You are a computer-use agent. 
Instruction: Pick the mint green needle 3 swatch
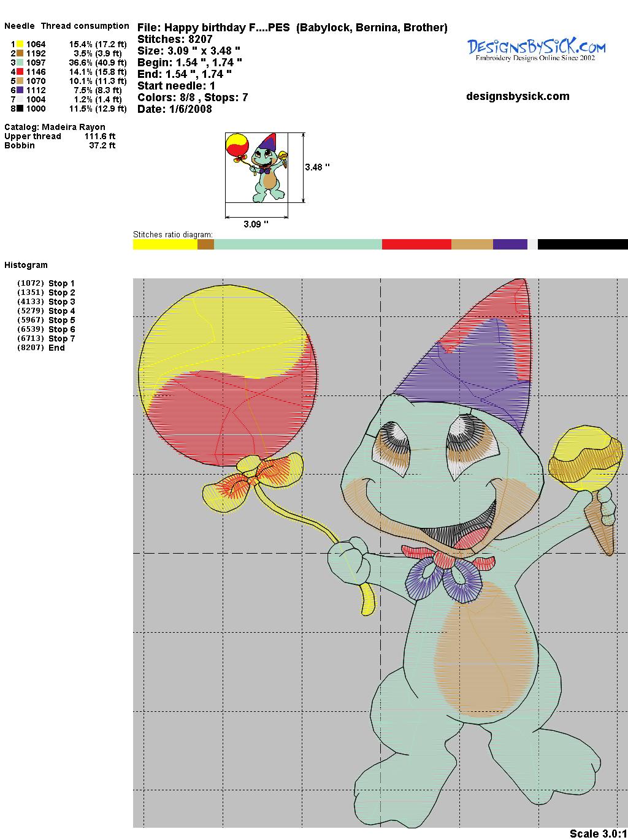(20, 63)
